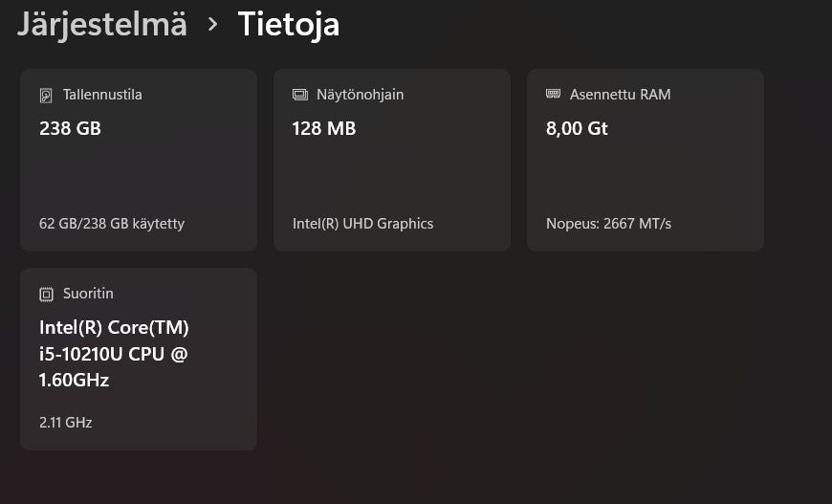
Task: Click the Nopeus: 2667 MT/s text
Action: pyautogui.click(x=608, y=224)
